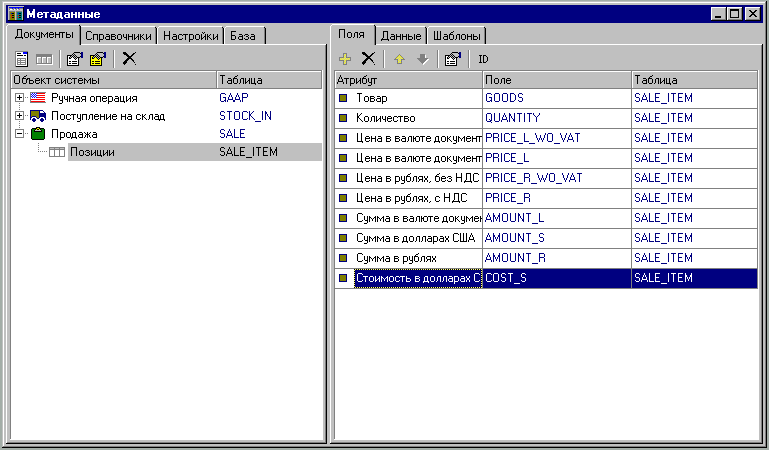Image resolution: width=769 pixels, height=450 pixels.
Task: Add a field with the yellow plus icon
Action: coord(345,59)
